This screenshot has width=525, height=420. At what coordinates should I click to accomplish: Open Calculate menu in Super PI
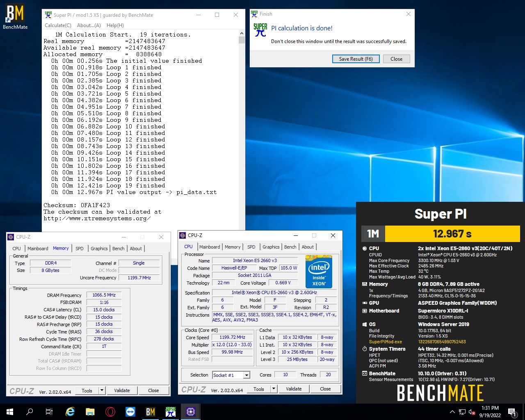[x=58, y=25]
